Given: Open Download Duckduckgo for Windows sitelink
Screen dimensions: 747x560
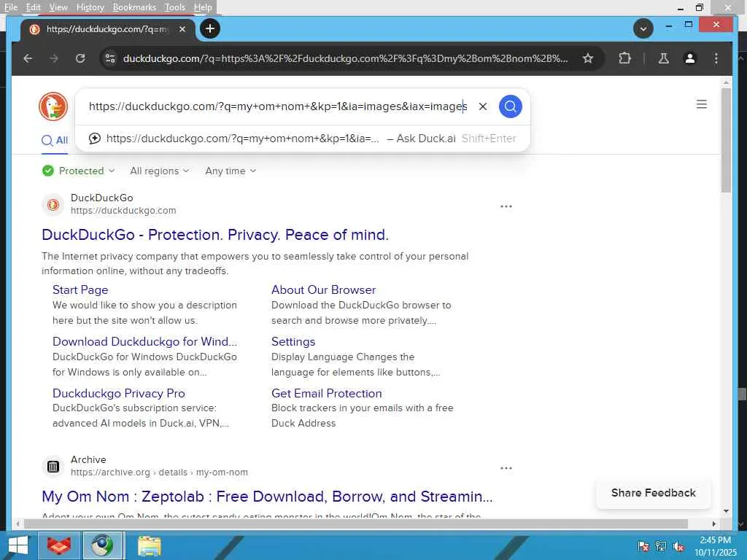Looking at the screenshot, I should coord(144,341).
